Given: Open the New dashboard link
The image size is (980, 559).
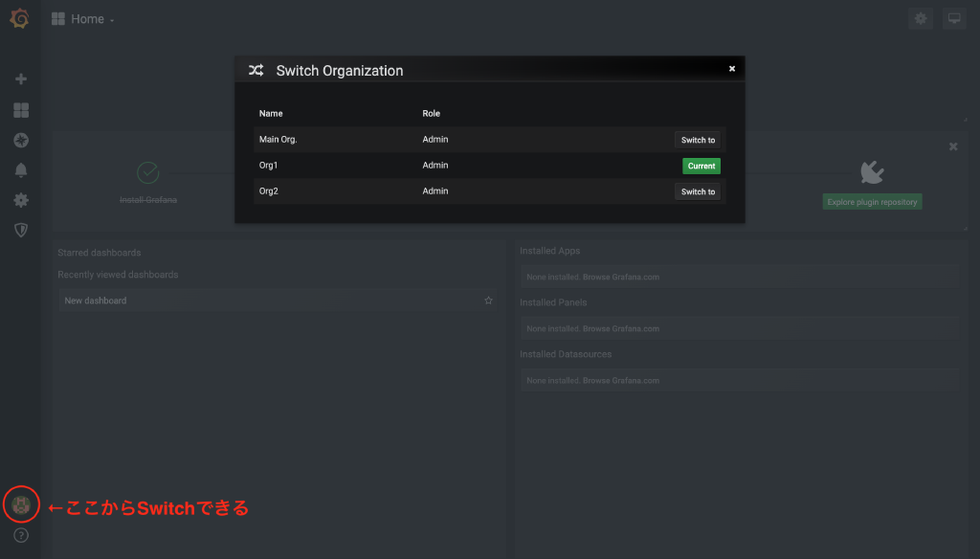Looking at the screenshot, I should 96,301.
